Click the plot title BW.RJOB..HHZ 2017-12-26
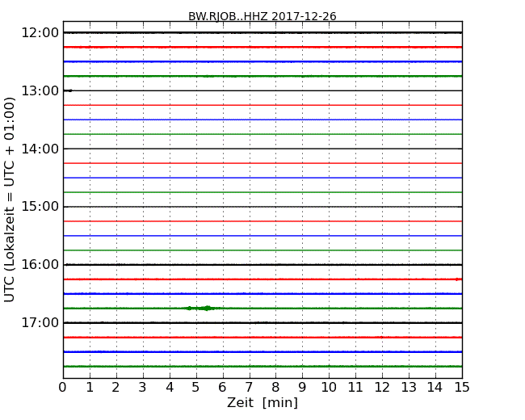 [x=262, y=16]
